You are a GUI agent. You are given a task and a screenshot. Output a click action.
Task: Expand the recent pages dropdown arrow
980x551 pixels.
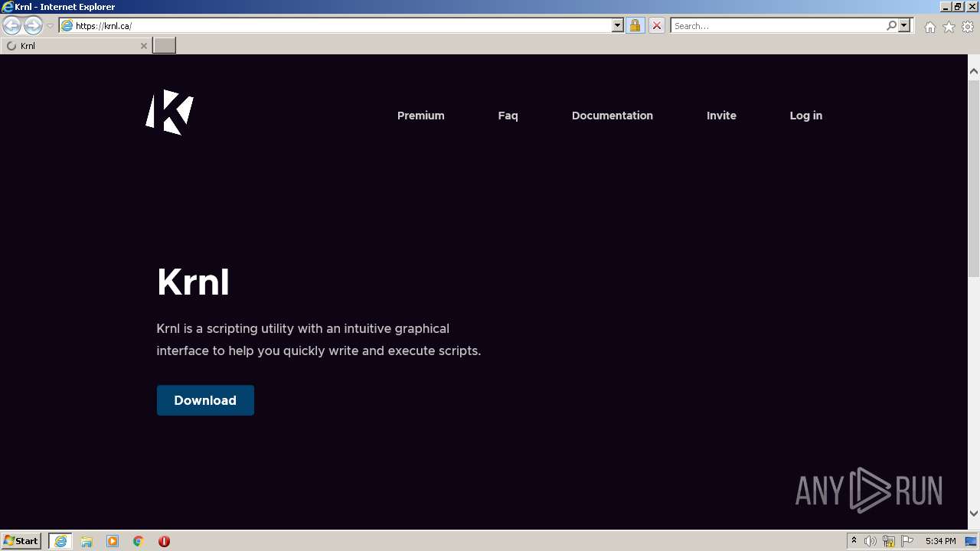coord(50,26)
